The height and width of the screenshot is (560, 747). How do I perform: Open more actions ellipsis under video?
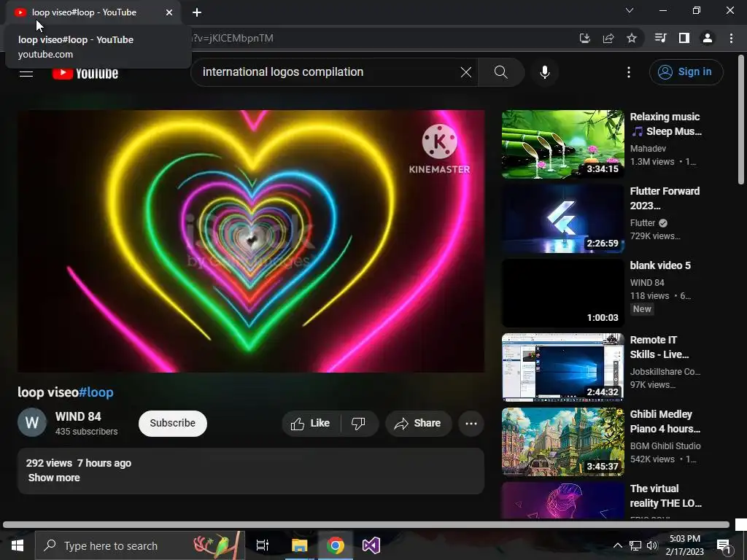(x=471, y=424)
